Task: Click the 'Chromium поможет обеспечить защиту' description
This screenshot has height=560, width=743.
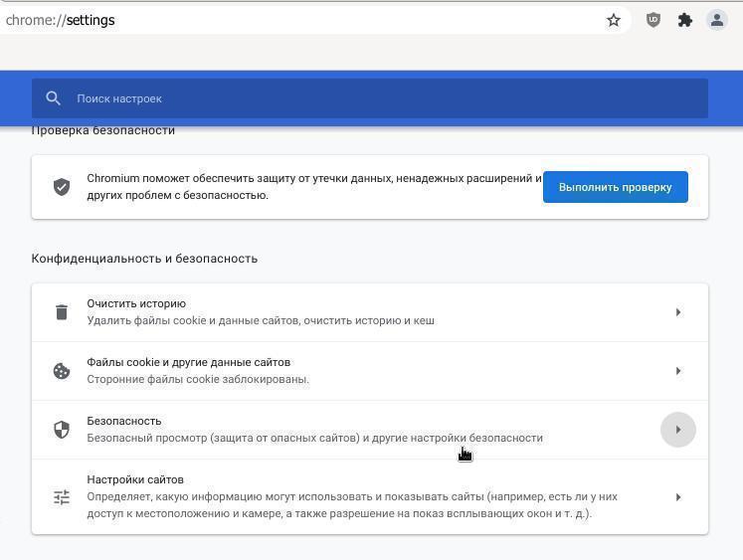Action: click(x=313, y=187)
